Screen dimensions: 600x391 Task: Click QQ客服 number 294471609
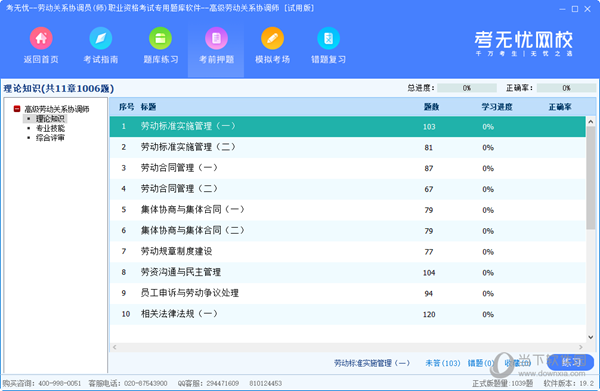[x=223, y=383]
